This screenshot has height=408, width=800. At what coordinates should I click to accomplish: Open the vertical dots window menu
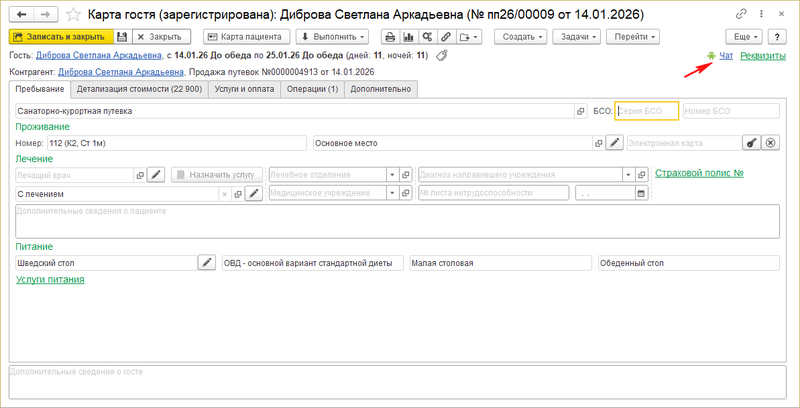pos(761,15)
